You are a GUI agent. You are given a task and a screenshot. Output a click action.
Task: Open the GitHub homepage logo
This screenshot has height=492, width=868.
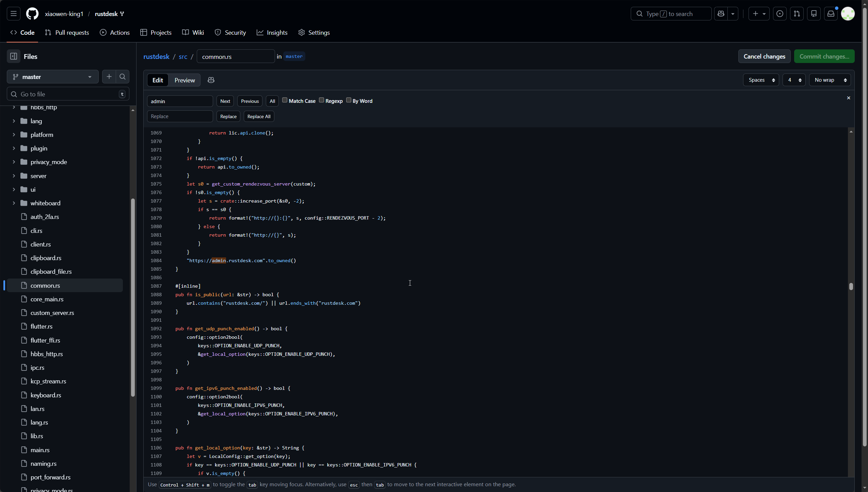pyautogui.click(x=32, y=14)
